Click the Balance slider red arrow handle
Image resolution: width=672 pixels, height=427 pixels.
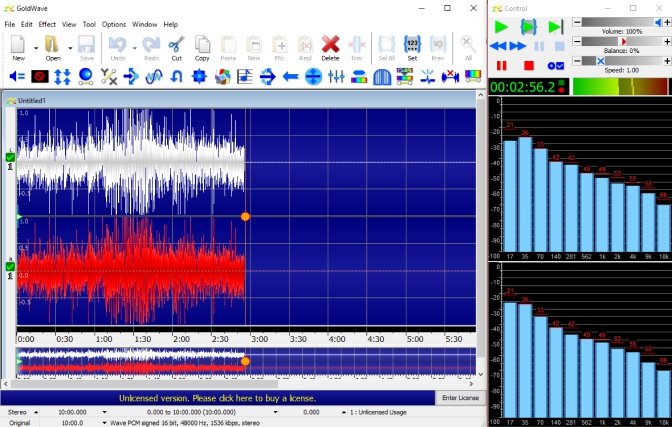tap(623, 42)
